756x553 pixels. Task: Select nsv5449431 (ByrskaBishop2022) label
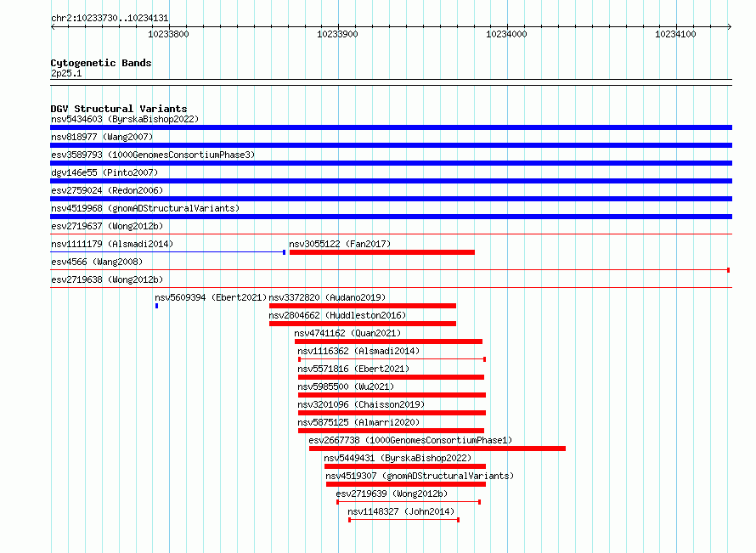coord(398,458)
